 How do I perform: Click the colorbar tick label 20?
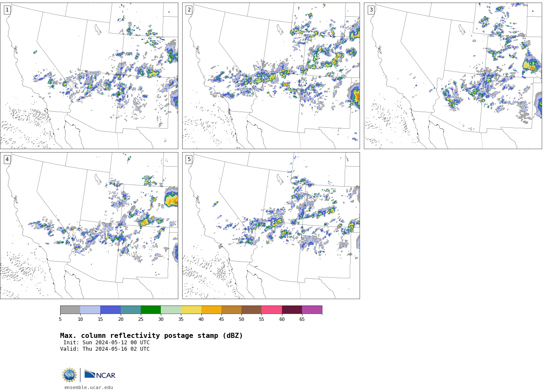tap(121, 320)
